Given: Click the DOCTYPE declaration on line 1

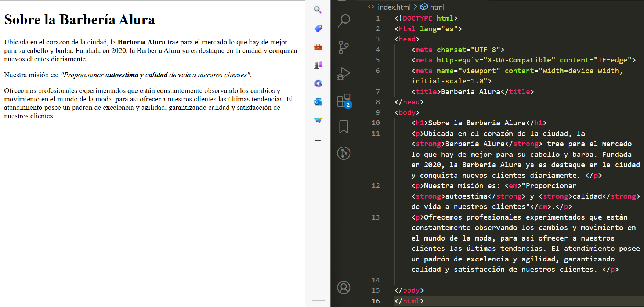Looking at the screenshot, I should coord(426,18).
